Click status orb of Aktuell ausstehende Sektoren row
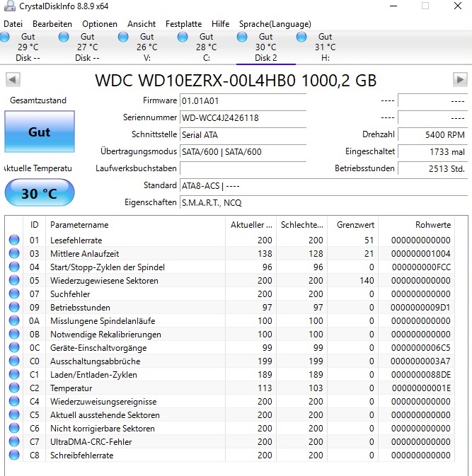This screenshot has width=472, height=476. click(14, 414)
